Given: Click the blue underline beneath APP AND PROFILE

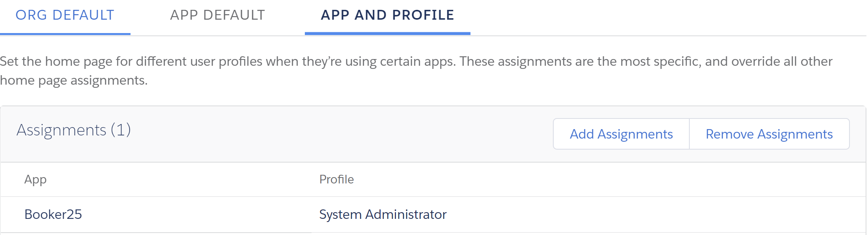Looking at the screenshot, I should [387, 33].
